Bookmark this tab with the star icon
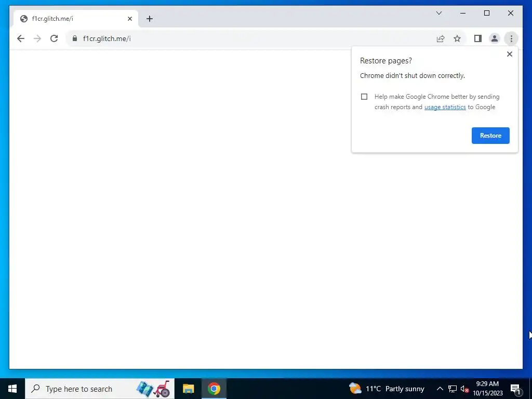Viewport: 532px width, 399px height. point(457,38)
